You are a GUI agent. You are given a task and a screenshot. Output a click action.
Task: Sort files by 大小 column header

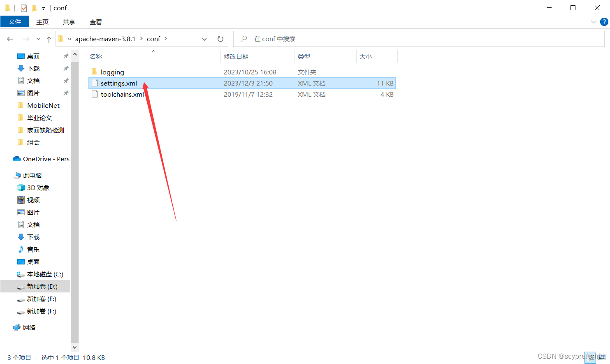click(366, 57)
